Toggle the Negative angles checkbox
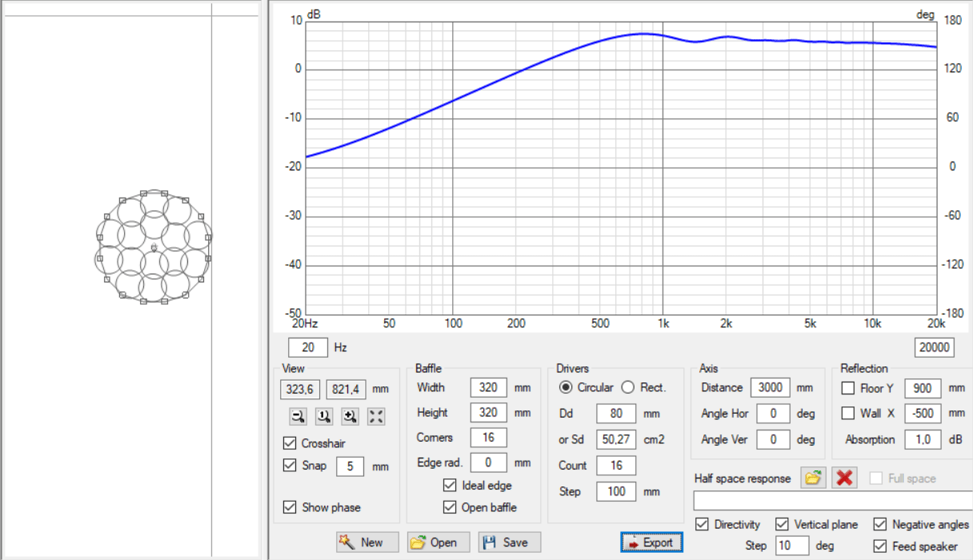 click(879, 525)
